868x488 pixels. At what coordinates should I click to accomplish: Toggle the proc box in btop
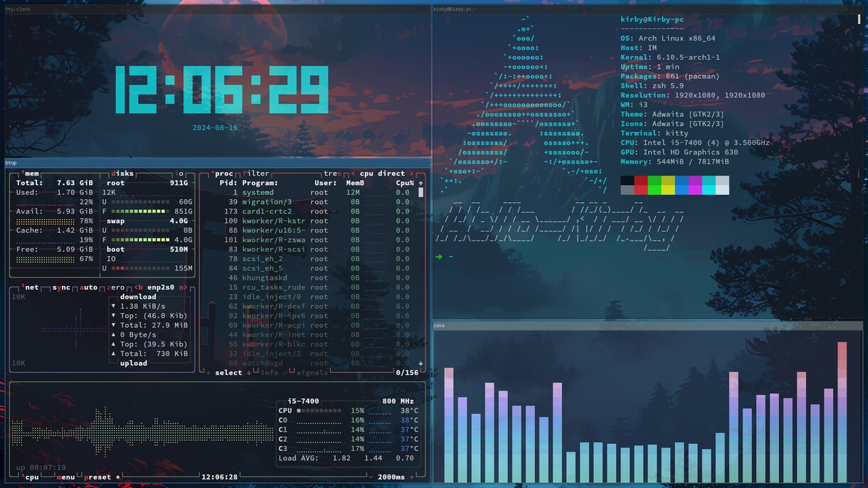tap(223, 173)
